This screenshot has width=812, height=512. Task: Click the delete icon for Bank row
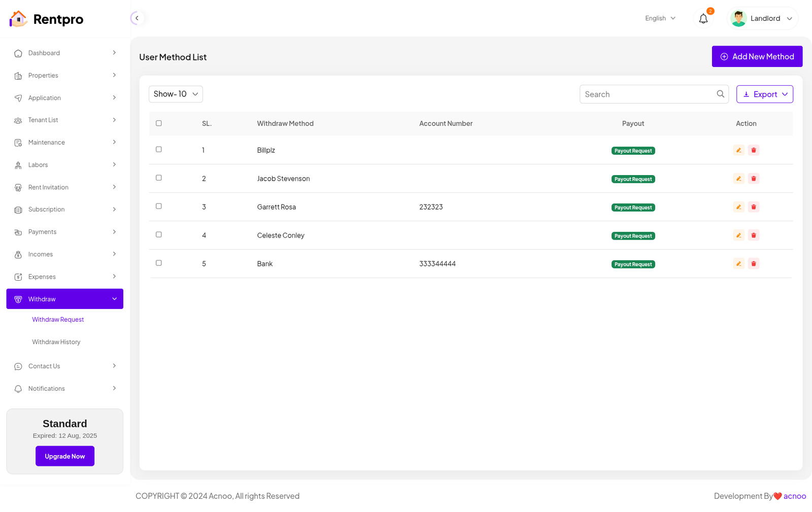(x=754, y=264)
